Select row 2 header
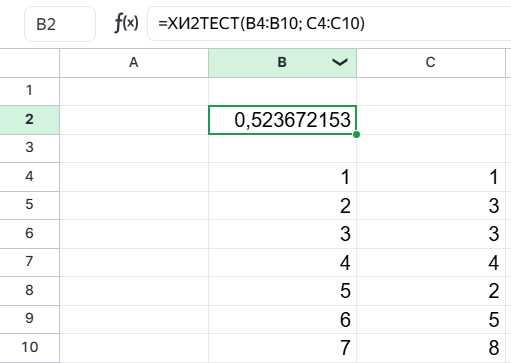The width and height of the screenshot is (511, 363). (30, 120)
